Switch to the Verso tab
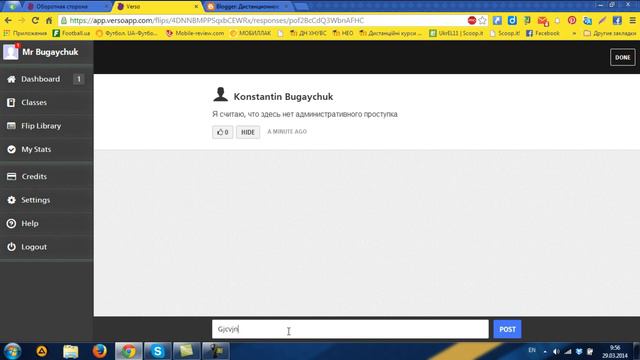640x360 pixels. tap(157, 7)
